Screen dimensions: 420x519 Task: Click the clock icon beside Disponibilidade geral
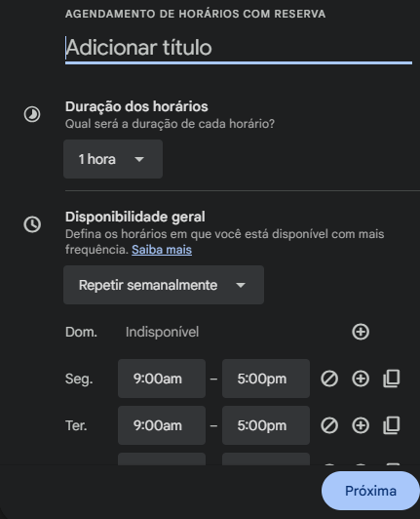pos(32,224)
